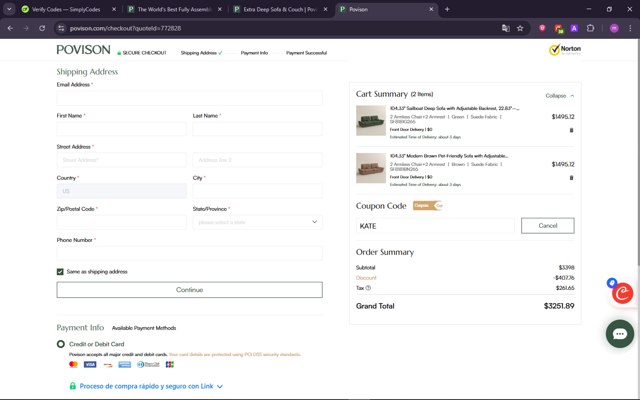
Task: Click the POVISON logo
Action: pos(83,50)
